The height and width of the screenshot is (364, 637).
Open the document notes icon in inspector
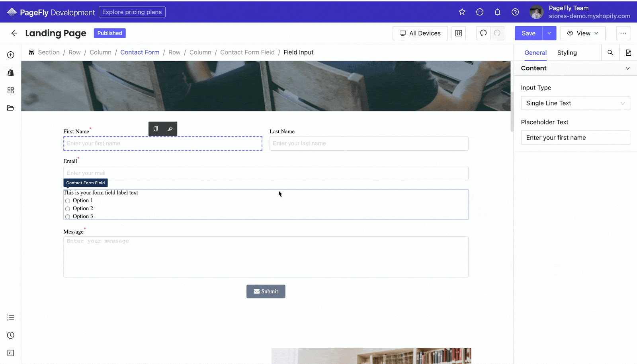629,53
